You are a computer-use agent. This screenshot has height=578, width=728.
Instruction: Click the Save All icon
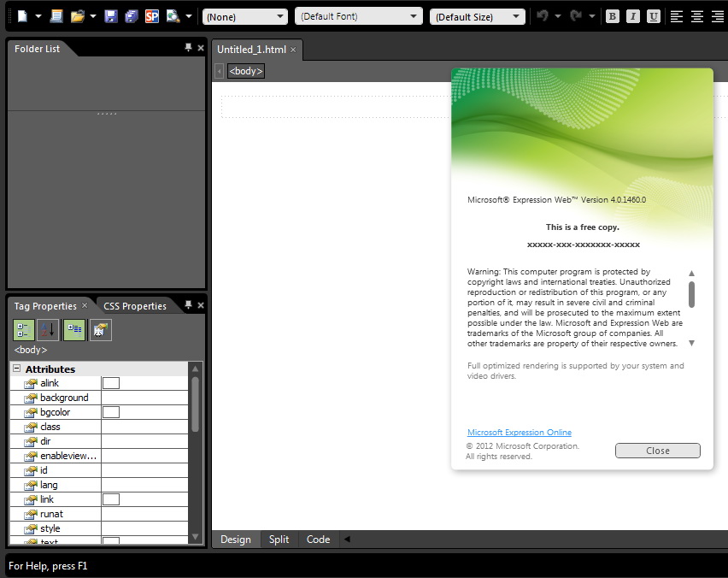[x=131, y=16]
